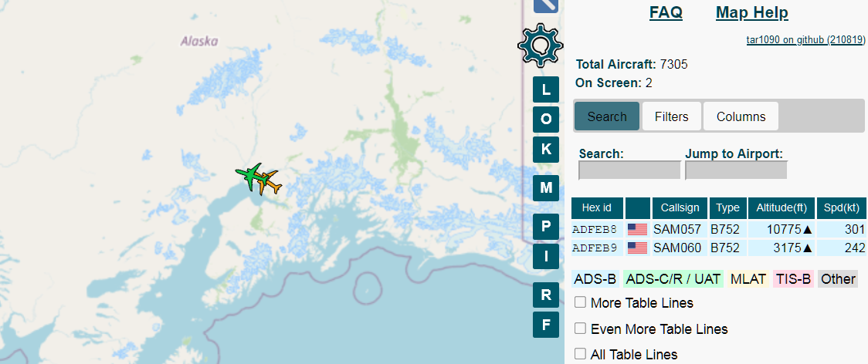Switch to the Columns tab

tap(741, 116)
